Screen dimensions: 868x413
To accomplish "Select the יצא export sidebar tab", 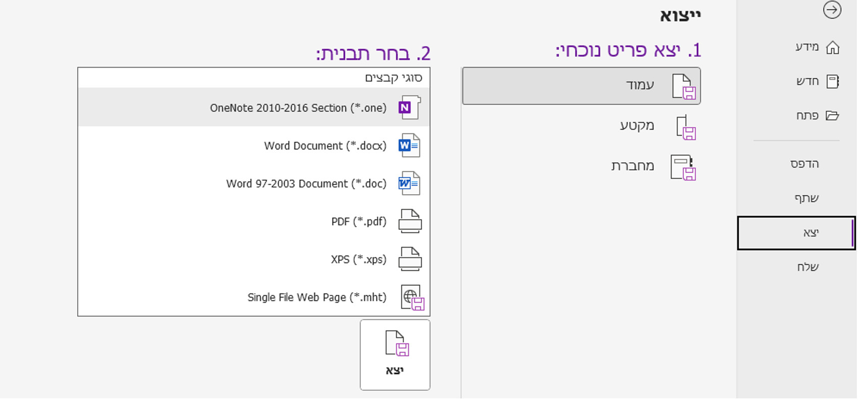I will [796, 233].
